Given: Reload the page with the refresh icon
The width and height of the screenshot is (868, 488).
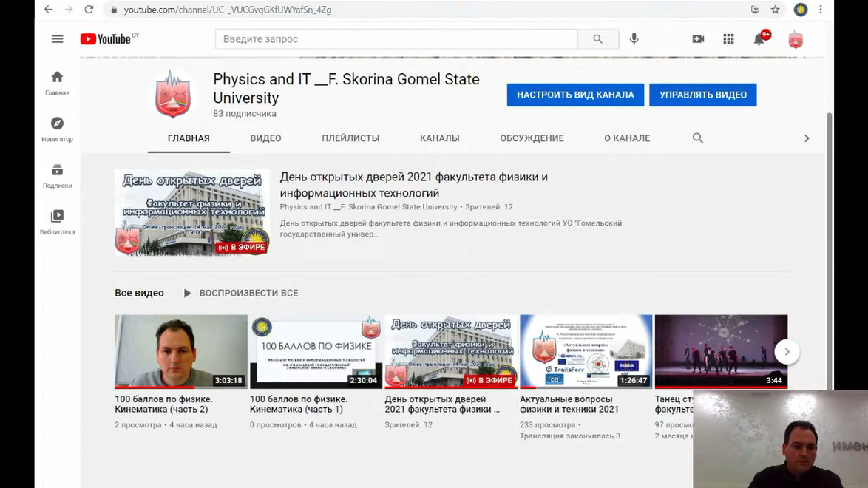Looking at the screenshot, I should click(x=89, y=10).
